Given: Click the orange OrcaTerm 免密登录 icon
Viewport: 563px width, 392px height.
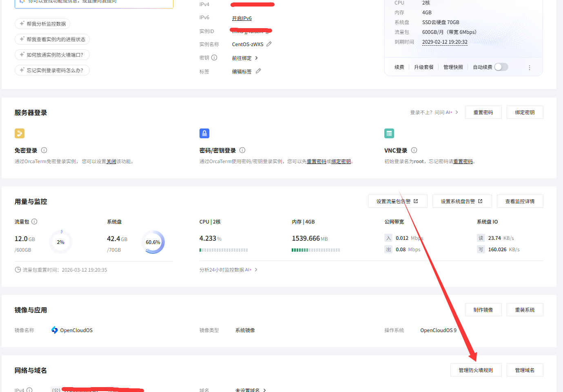Looking at the screenshot, I should 19,133.
